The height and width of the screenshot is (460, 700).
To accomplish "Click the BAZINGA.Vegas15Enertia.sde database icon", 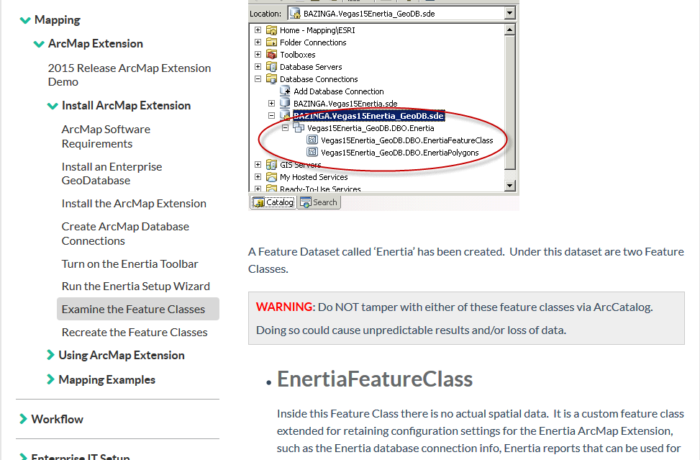I will (x=285, y=103).
